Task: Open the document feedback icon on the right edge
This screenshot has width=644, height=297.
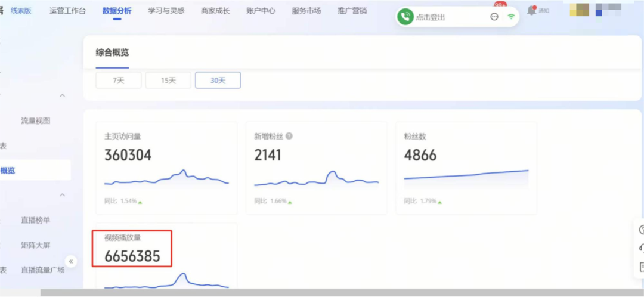Action: pyautogui.click(x=641, y=267)
